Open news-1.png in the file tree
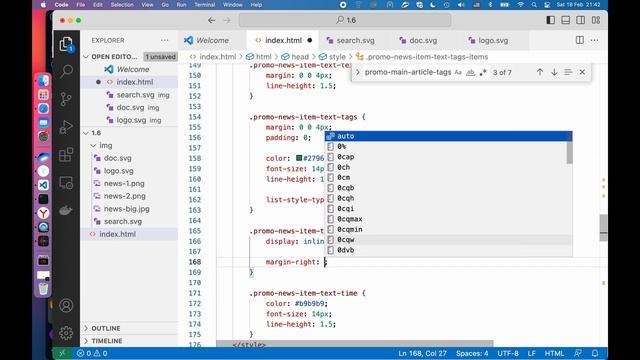Viewport: 640px width, 360px height. (x=124, y=183)
